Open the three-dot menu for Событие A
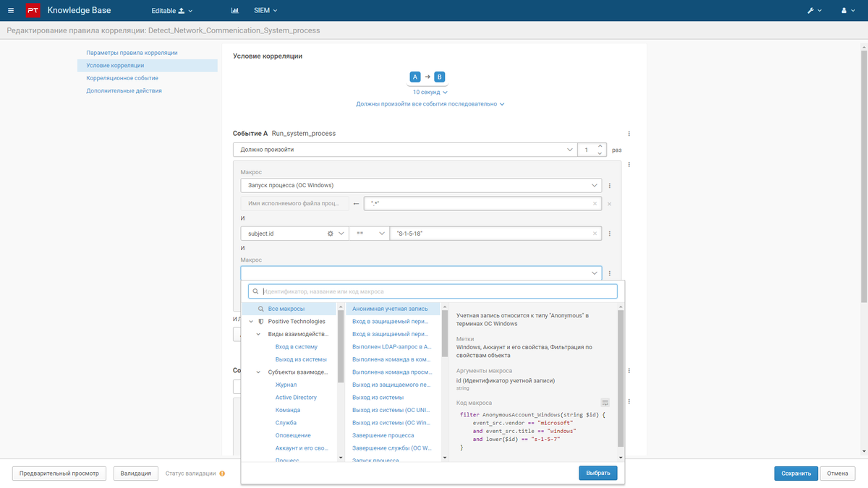The width and height of the screenshot is (868, 488). (x=629, y=134)
